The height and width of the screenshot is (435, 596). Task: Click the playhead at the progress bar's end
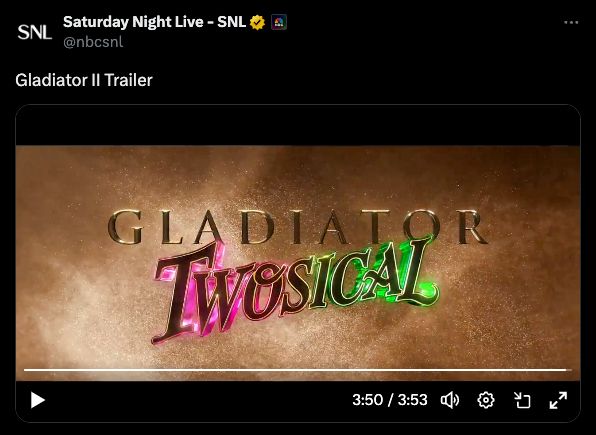pyautogui.click(x=566, y=370)
